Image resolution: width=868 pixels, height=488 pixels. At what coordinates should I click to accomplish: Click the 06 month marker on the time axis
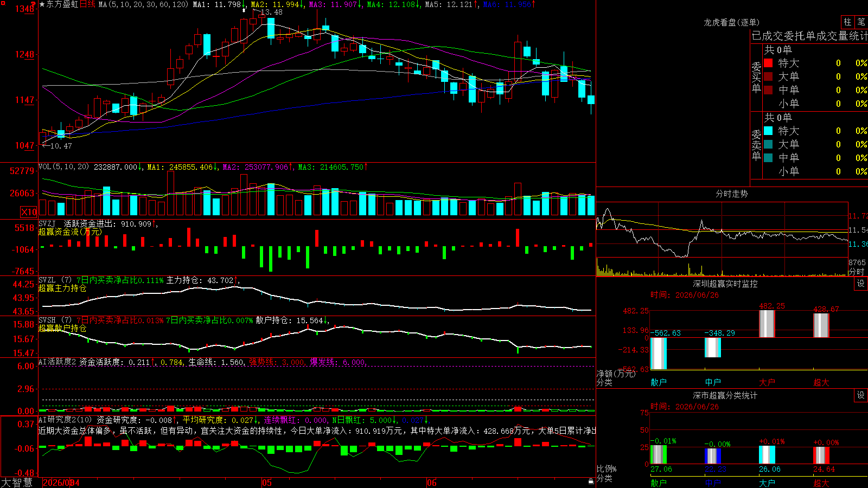(431, 483)
